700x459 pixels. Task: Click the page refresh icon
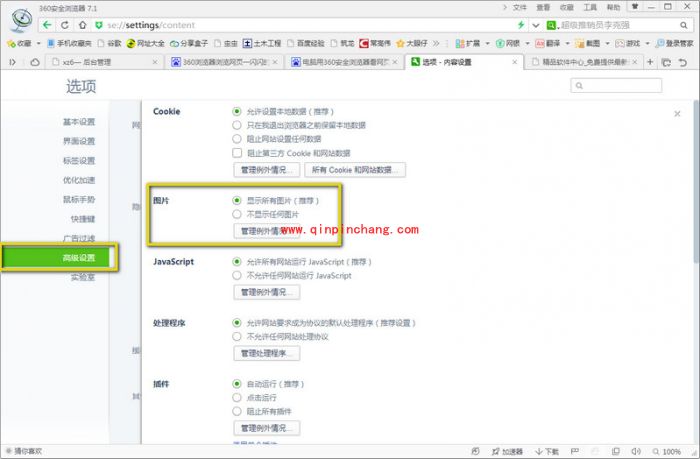click(x=66, y=24)
